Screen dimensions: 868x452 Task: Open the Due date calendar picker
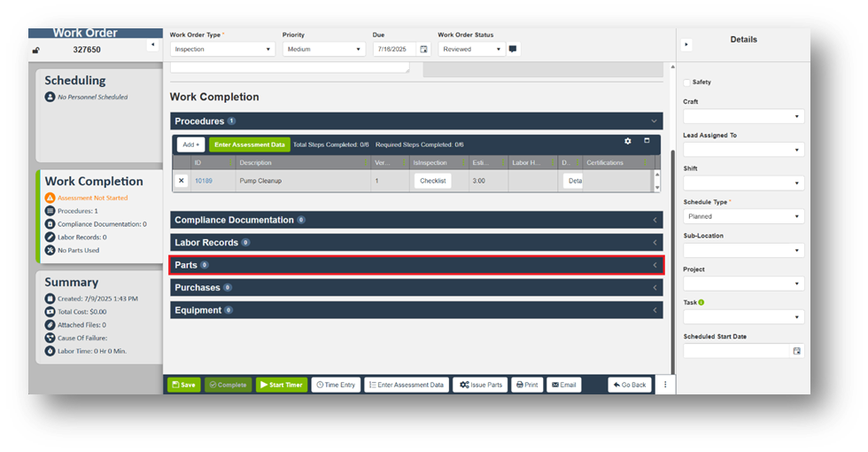point(423,50)
